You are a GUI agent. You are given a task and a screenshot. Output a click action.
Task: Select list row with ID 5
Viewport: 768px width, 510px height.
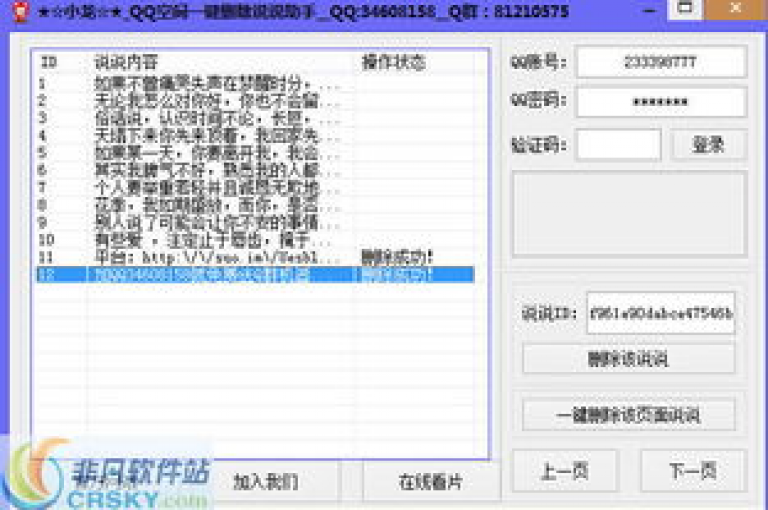pos(256,153)
